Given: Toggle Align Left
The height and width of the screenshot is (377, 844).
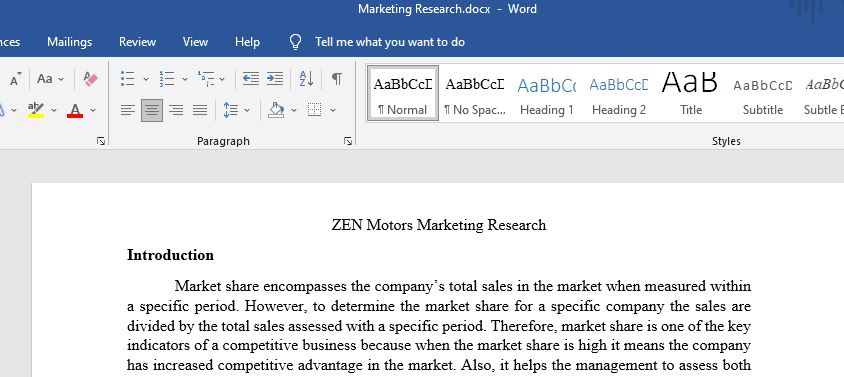Looking at the screenshot, I should coord(128,110).
